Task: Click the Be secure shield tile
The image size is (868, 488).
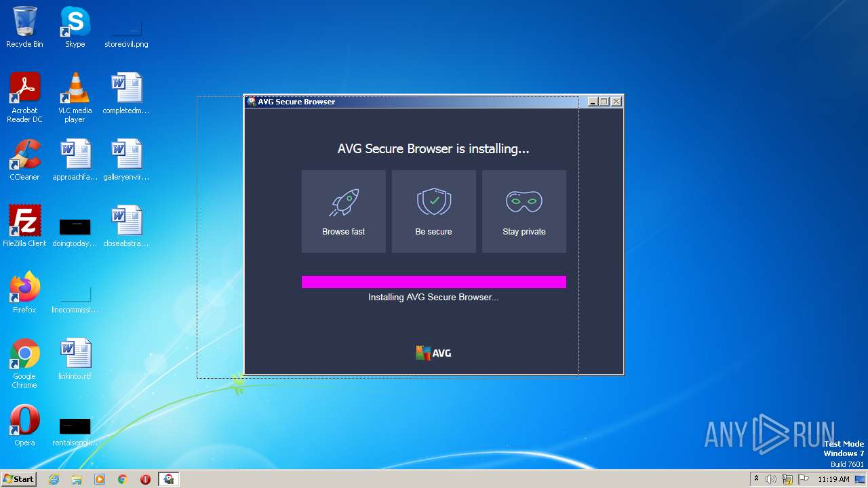Action: [434, 211]
